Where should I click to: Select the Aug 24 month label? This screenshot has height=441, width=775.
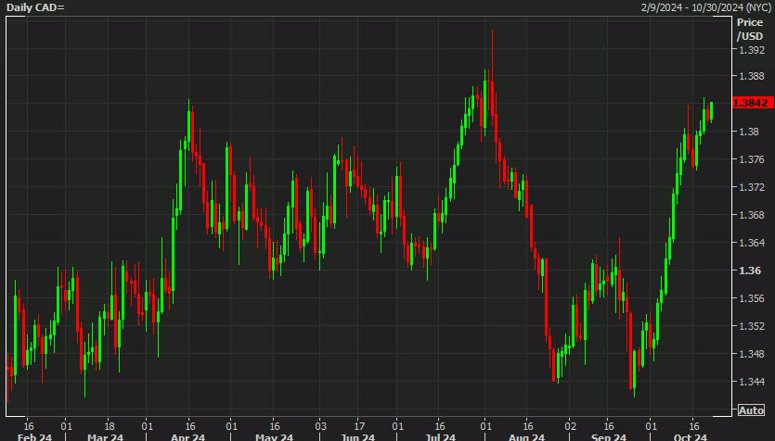(x=527, y=437)
